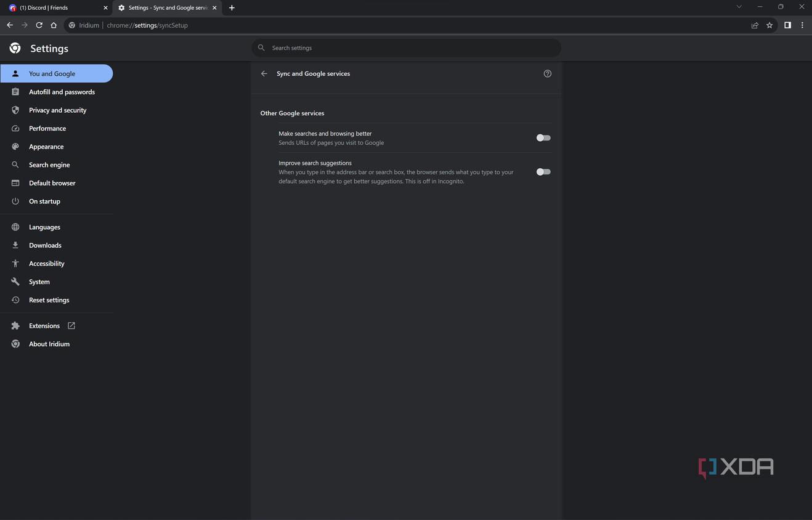
Task: Open Appearance settings section
Action: pos(57,147)
